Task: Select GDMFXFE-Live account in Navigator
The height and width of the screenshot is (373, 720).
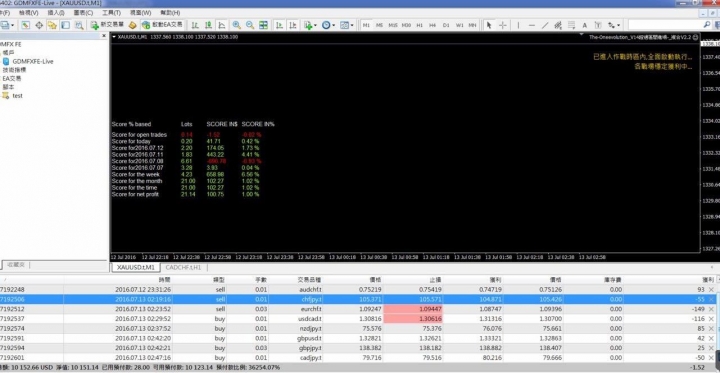Action: (x=33, y=62)
